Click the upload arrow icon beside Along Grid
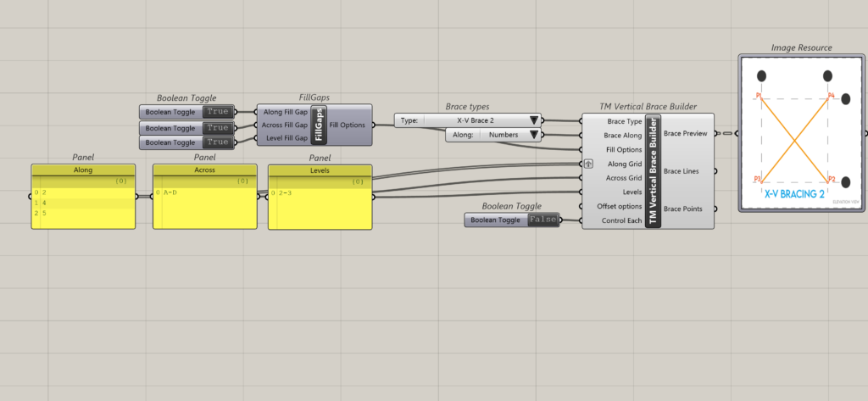868x401 pixels. click(588, 164)
